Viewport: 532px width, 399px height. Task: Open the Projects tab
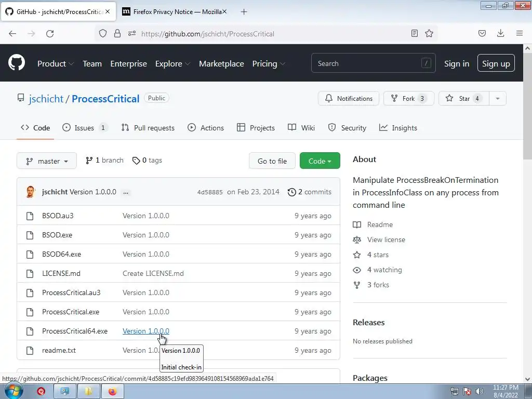[256, 128]
